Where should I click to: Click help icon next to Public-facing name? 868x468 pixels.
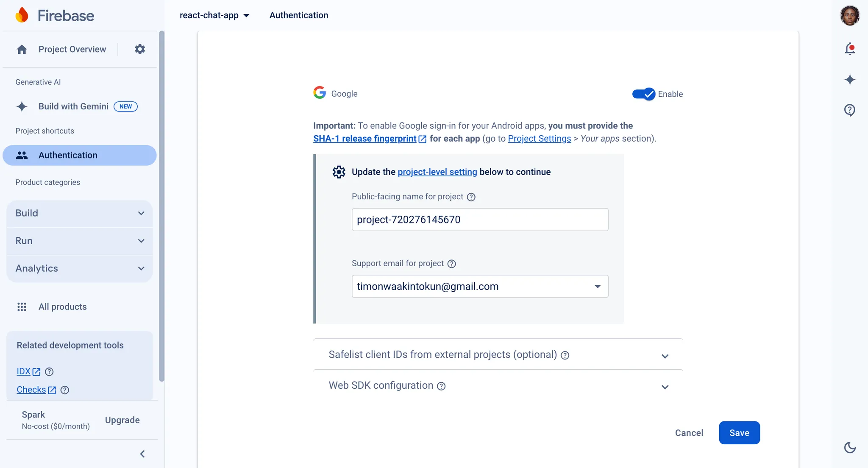[471, 197]
